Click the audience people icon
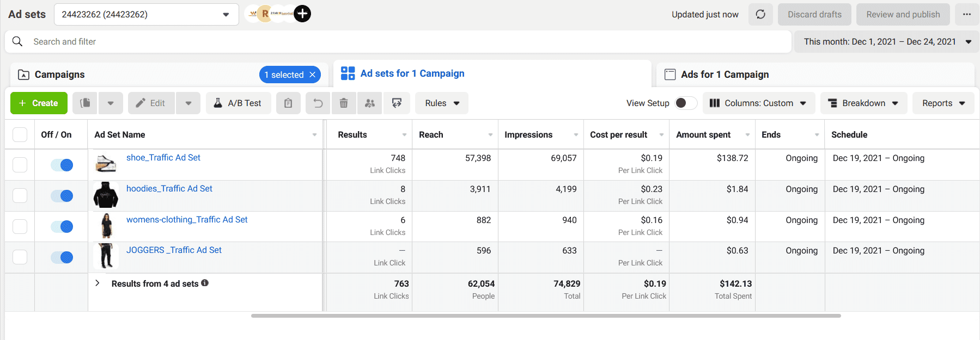 pyautogui.click(x=370, y=103)
